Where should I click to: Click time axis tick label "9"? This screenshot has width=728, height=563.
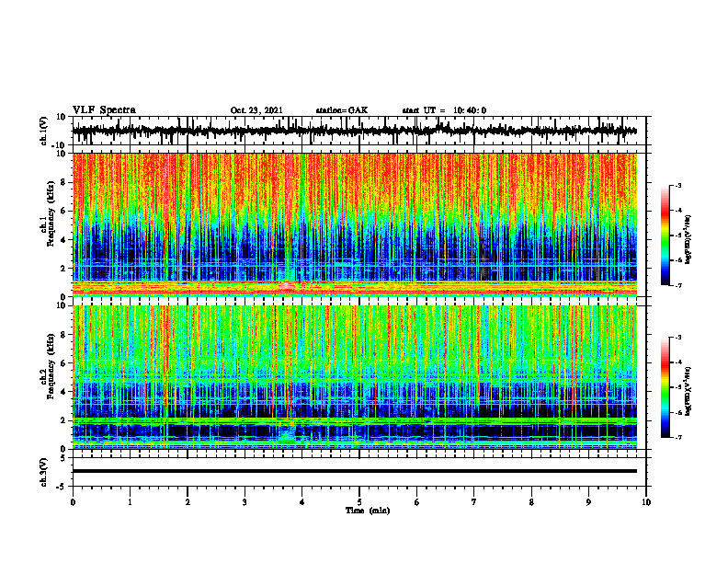click(588, 502)
